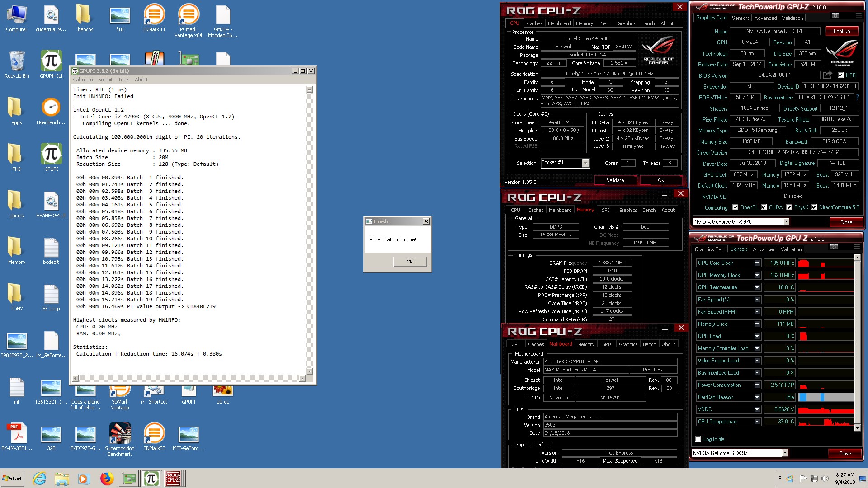Click Close in GPU-Z Graphics Card window
Viewport: 868px width, 488px height.
point(846,222)
